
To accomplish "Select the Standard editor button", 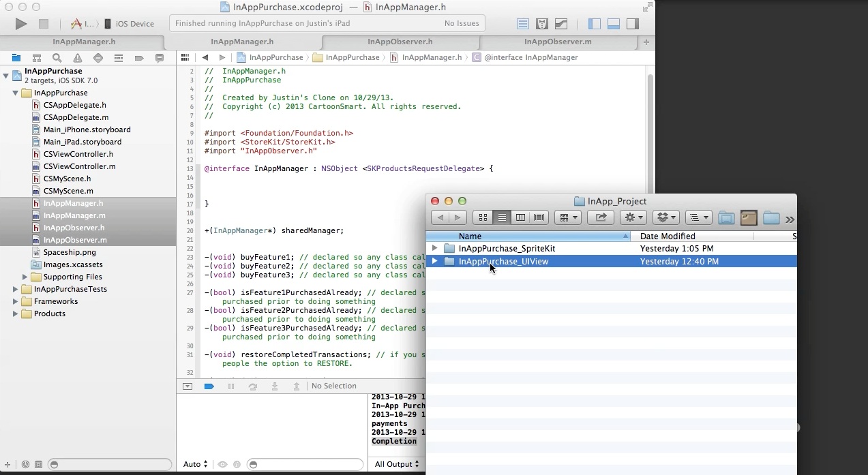I will 523,24.
